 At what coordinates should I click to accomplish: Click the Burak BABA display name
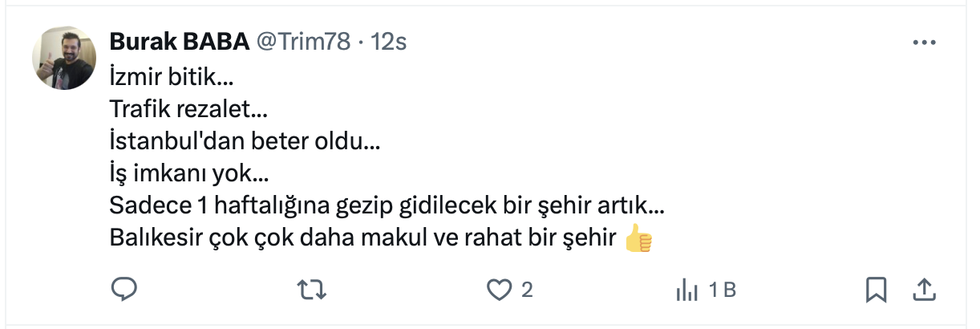tap(179, 42)
